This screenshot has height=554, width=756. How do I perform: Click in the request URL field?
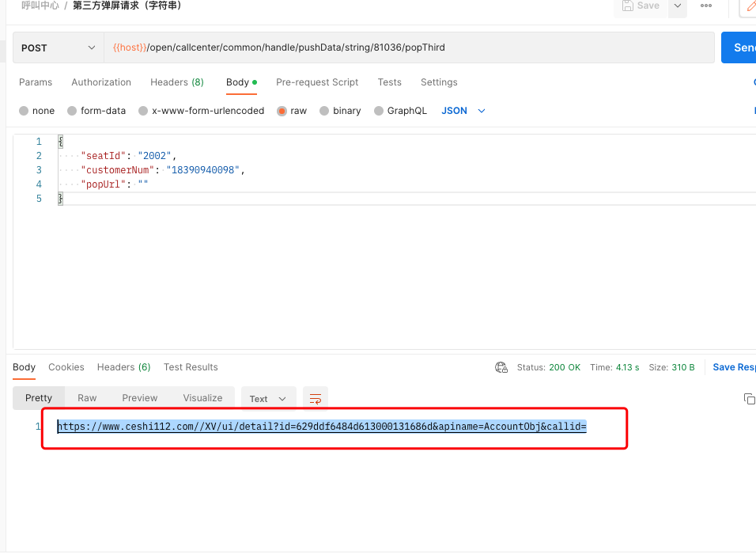pyautogui.click(x=409, y=47)
